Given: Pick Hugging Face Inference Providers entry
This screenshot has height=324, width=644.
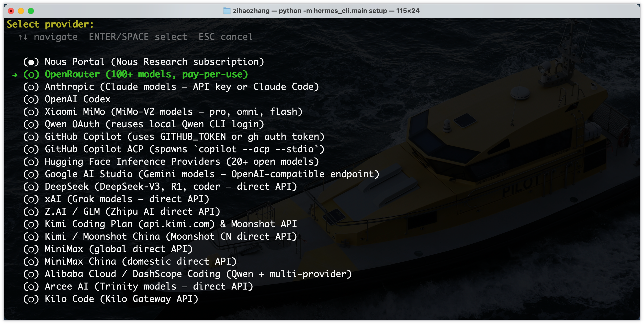Looking at the screenshot, I should coord(182,162).
